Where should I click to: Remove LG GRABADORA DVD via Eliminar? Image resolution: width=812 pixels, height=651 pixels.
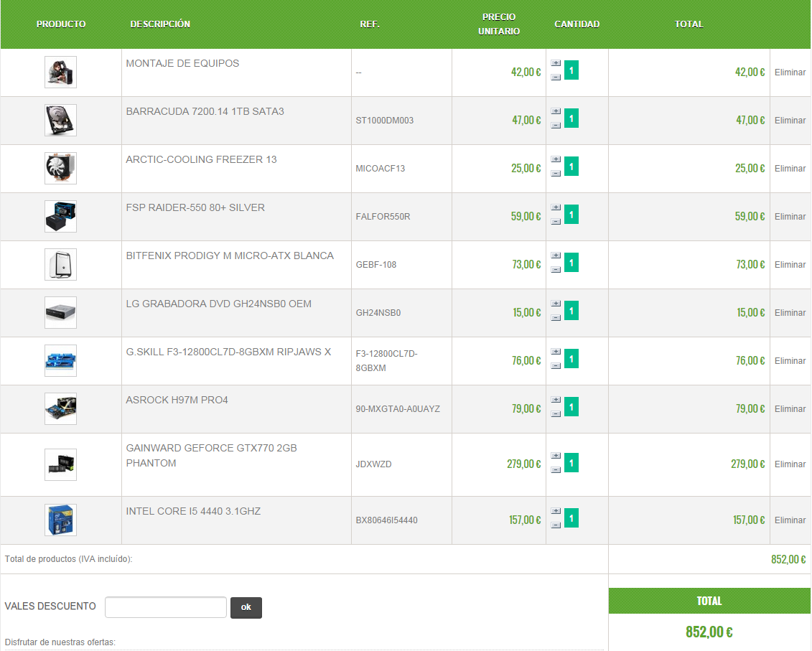pos(790,314)
